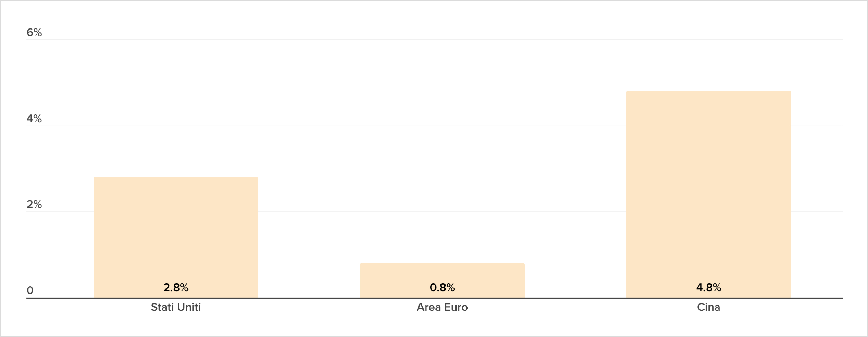
Task: Click the Stati Uniti bar
Action: (x=176, y=237)
